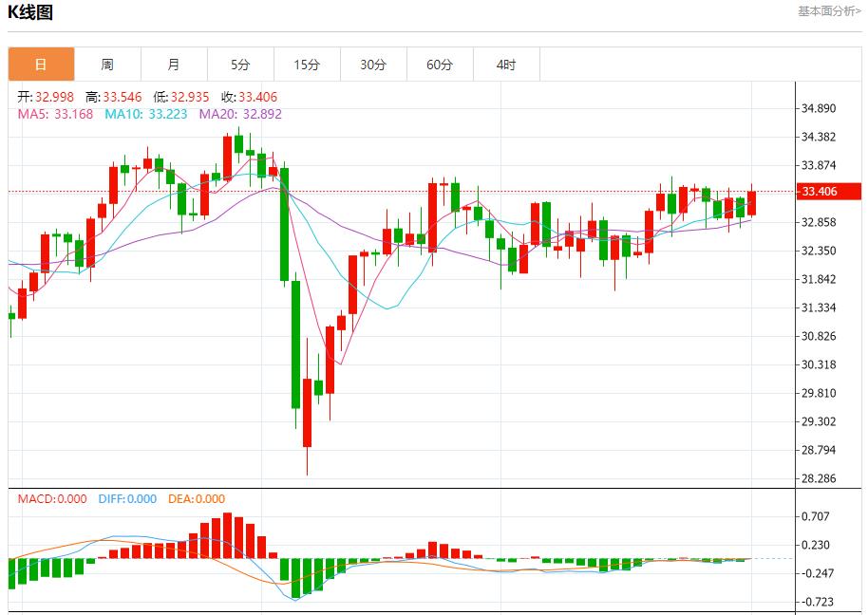Open the 5分 interval tab
The height and width of the screenshot is (615, 868).
point(240,65)
